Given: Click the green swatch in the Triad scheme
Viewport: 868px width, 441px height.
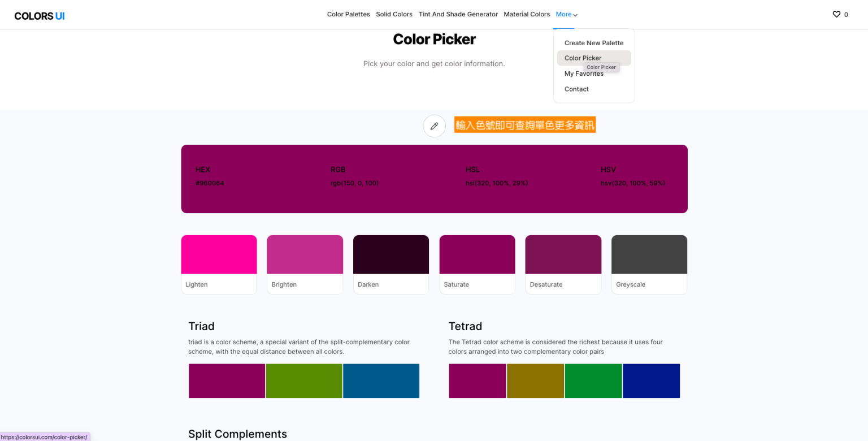Looking at the screenshot, I should (x=303, y=381).
